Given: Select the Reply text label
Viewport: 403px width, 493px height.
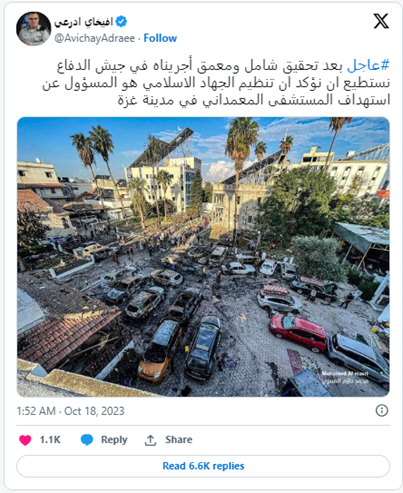Looking at the screenshot, I should click(114, 440).
